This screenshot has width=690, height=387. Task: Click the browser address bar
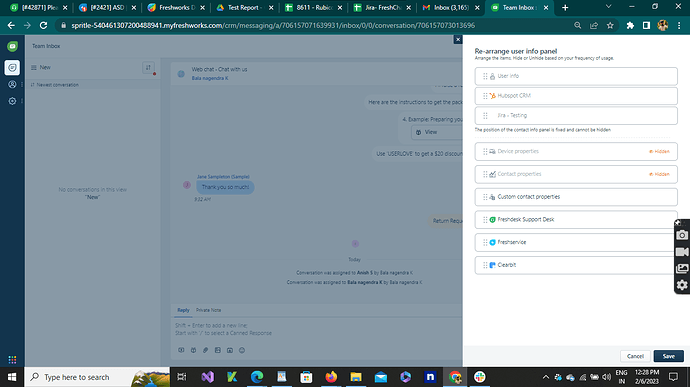click(x=273, y=26)
